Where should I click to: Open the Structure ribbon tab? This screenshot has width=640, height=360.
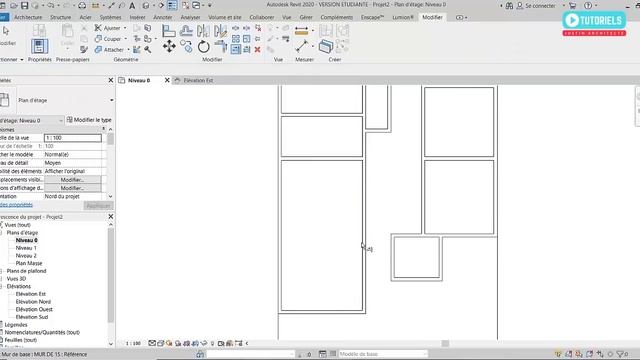pyautogui.click(x=60, y=18)
